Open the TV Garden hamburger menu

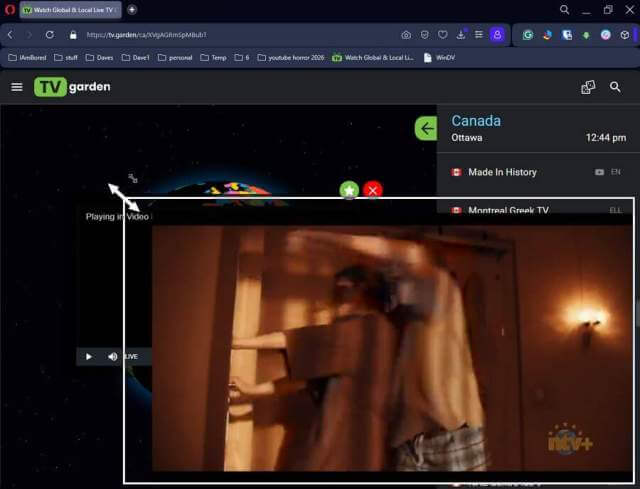tap(16, 87)
